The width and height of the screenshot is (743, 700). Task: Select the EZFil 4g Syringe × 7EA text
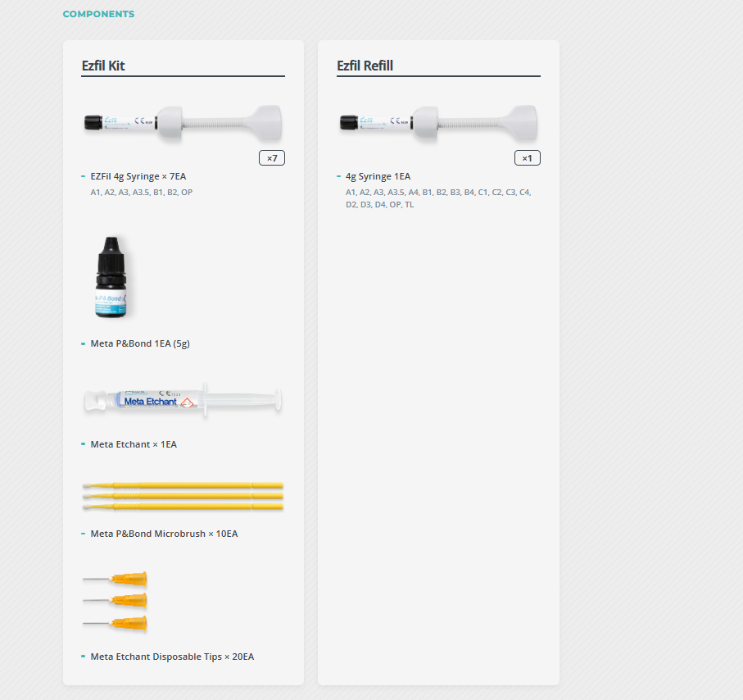(138, 176)
